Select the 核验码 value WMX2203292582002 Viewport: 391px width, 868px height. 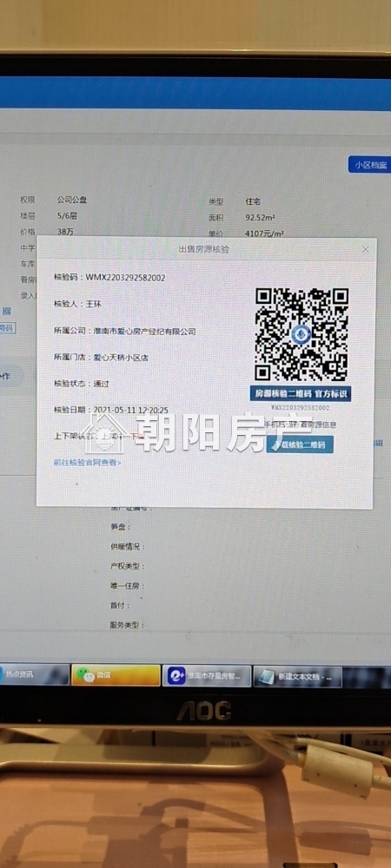coord(125,278)
